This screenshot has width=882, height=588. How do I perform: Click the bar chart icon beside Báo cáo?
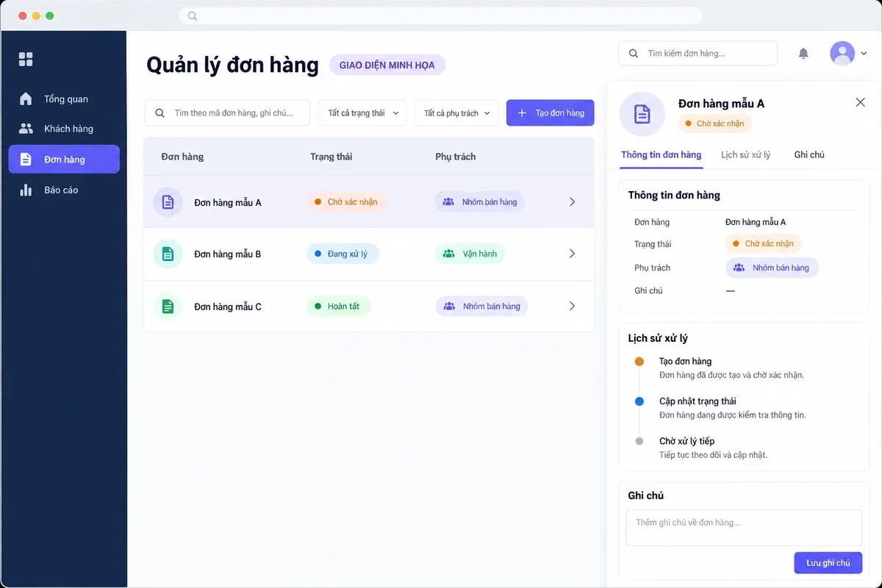pyautogui.click(x=26, y=190)
